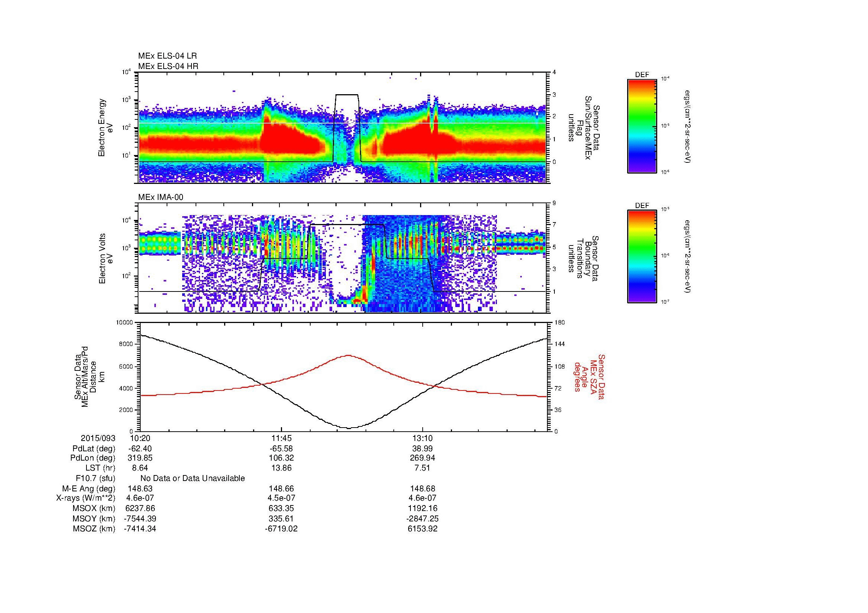
Task: Click 'No Data or Data Unavailable' text
Action: point(193,478)
